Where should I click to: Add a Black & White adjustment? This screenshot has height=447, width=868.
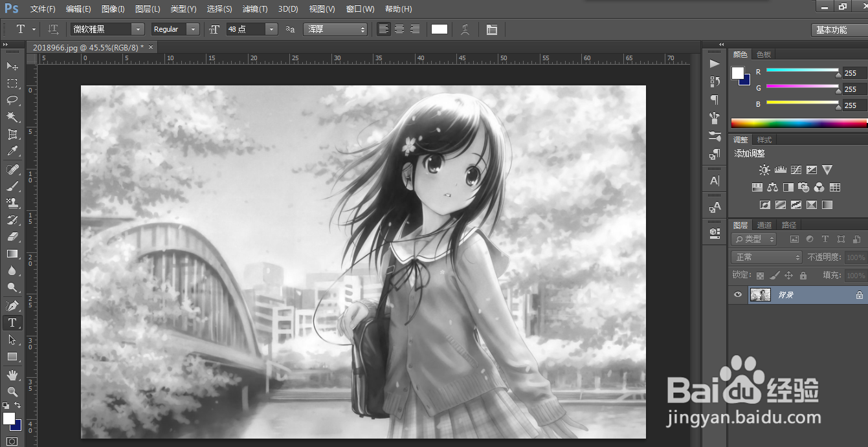[x=788, y=188]
